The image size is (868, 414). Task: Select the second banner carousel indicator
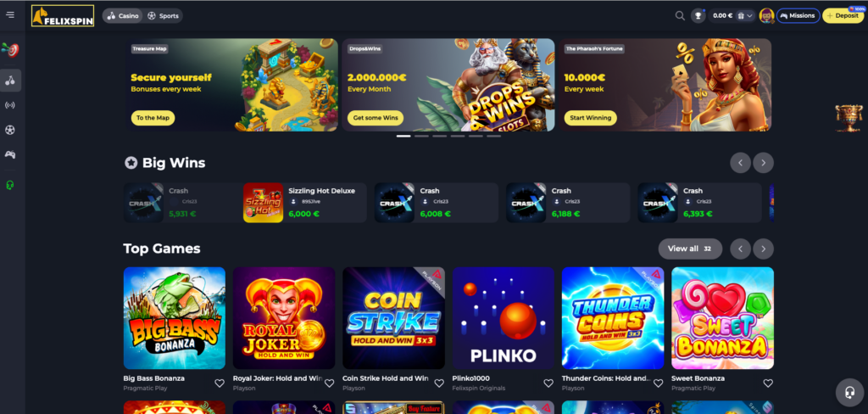pyautogui.click(x=421, y=136)
